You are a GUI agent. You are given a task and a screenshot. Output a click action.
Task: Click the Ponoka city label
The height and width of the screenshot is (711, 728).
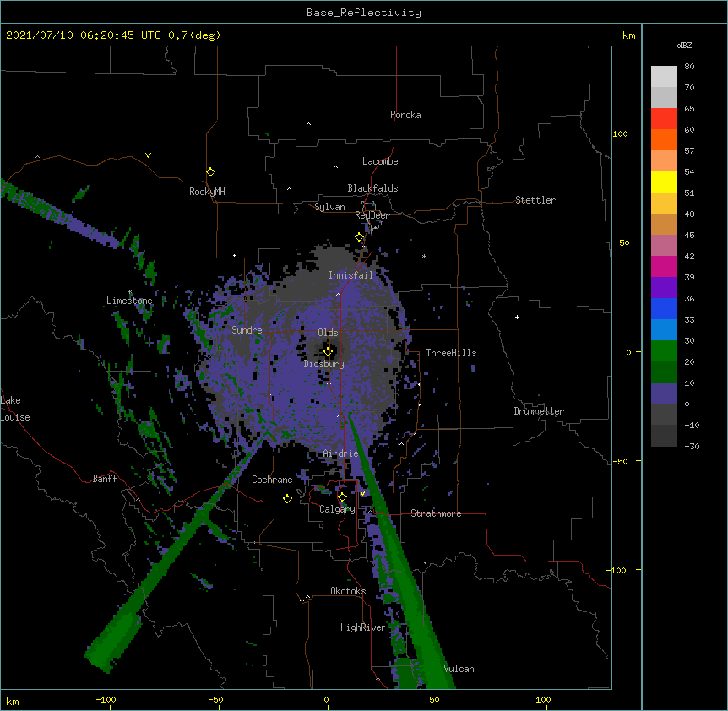click(405, 115)
